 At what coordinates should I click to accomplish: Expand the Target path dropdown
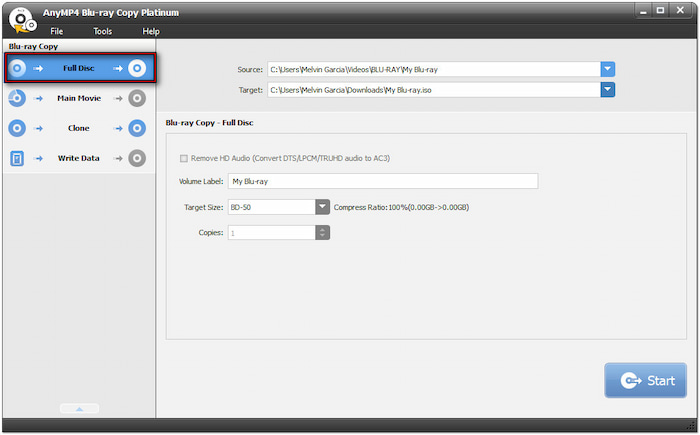(x=608, y=90)
